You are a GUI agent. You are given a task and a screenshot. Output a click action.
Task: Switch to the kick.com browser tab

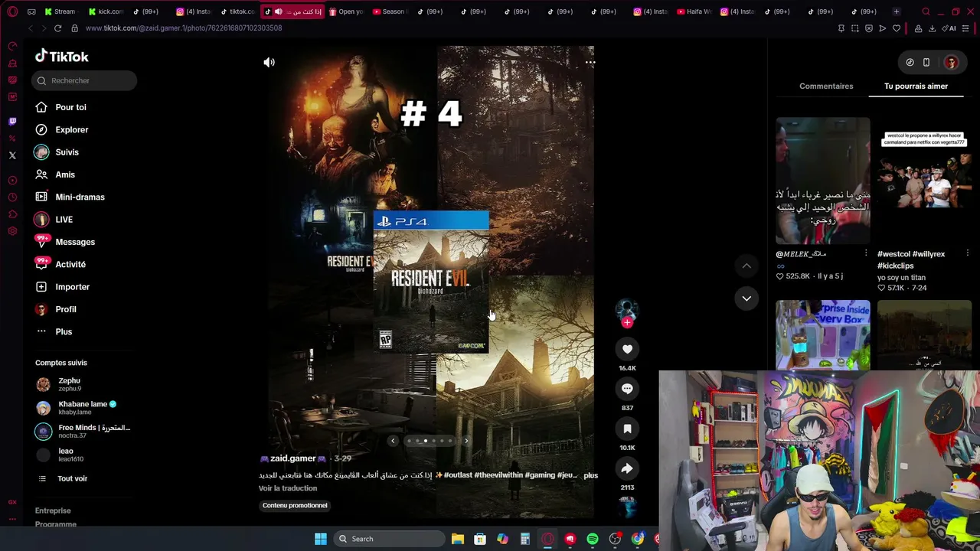(105, 11)
